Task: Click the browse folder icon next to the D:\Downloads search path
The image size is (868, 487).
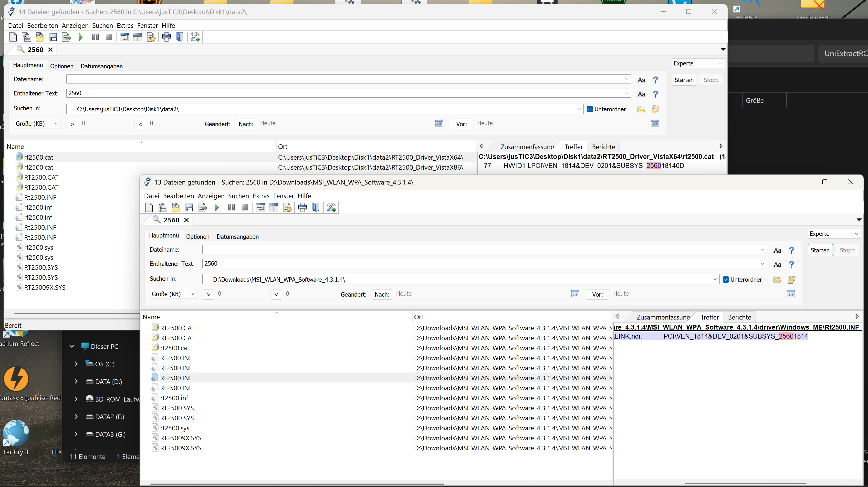Action: tap(777, 280)
